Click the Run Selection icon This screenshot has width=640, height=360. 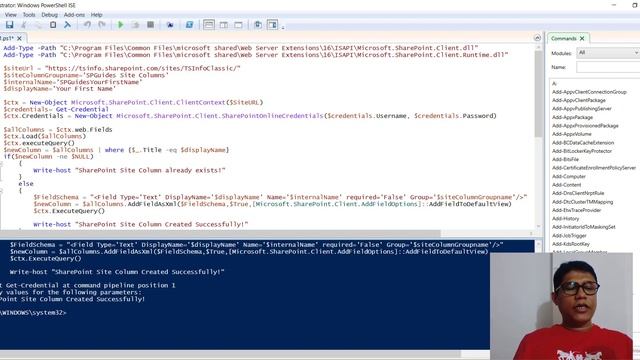(136, 25)
